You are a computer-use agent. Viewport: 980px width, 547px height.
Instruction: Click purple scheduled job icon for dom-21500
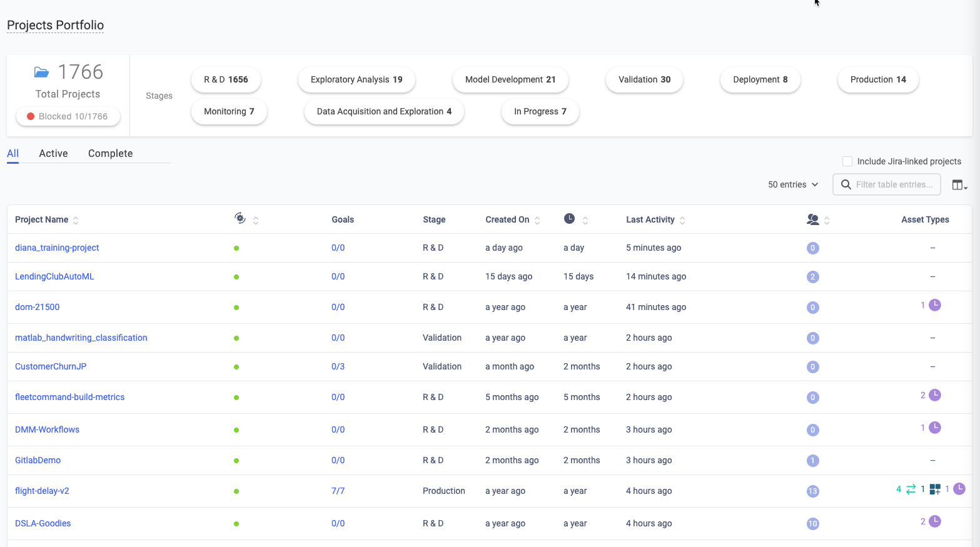(934, 305)
